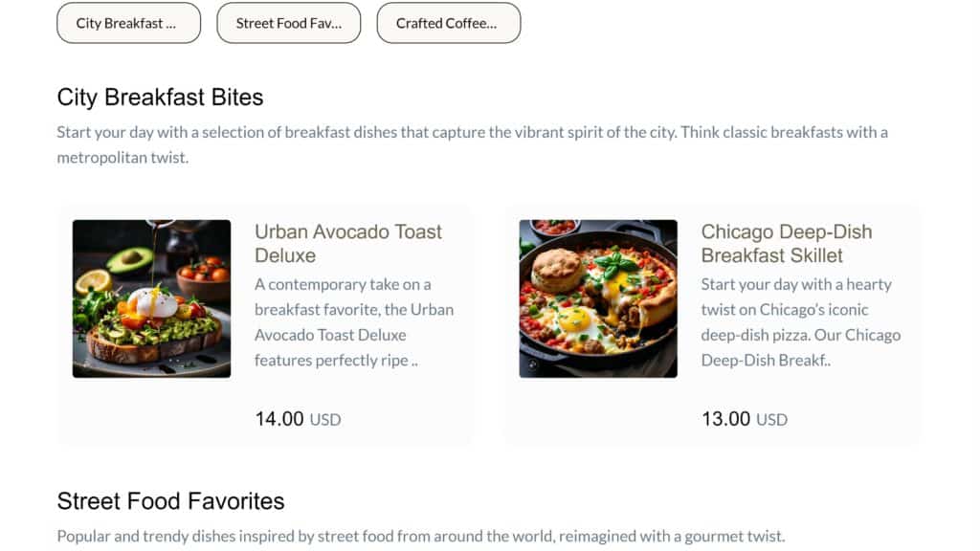Click the Chicago skillet description text
The width and height of the screenshot is (980, 551).
tap(800, 322)
